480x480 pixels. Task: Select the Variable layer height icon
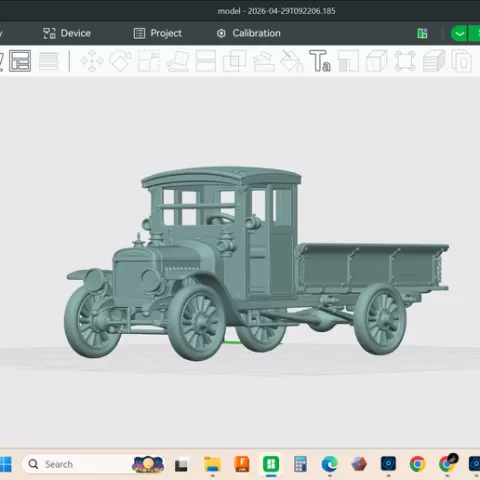[49, 61]
